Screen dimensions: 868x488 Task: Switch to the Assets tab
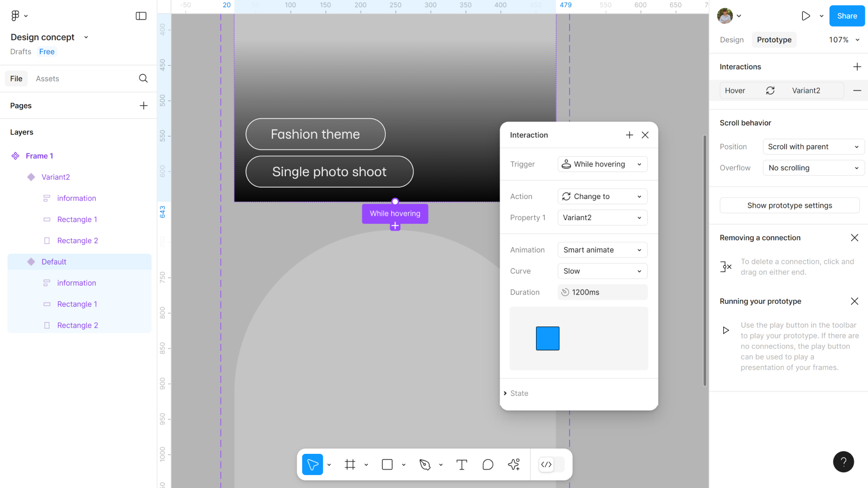coord(47,79)
